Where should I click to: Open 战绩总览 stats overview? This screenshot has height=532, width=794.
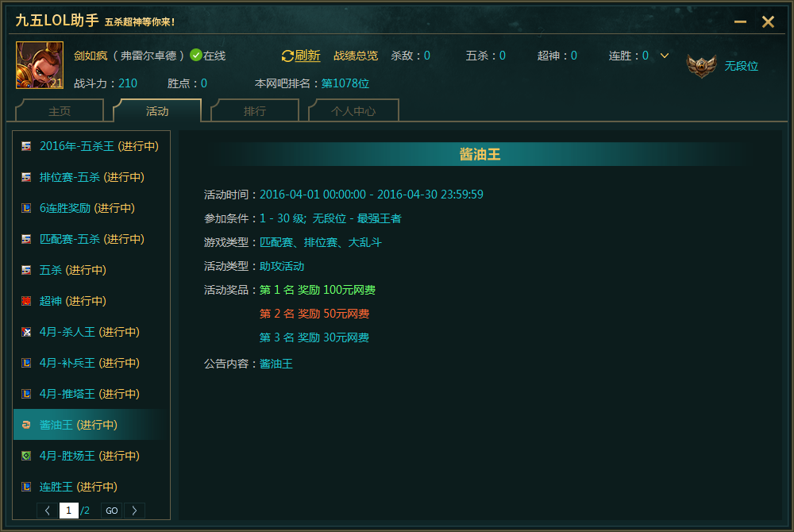(356, 56)
